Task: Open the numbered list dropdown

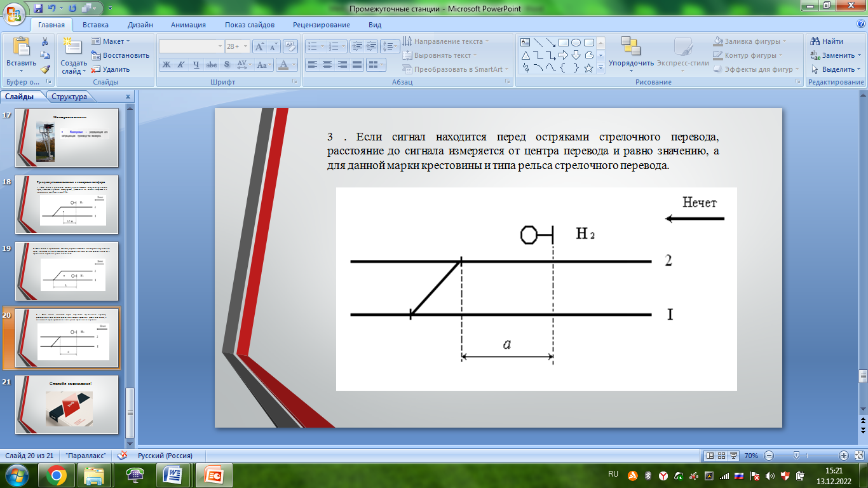Action: (x=344, y=46)
